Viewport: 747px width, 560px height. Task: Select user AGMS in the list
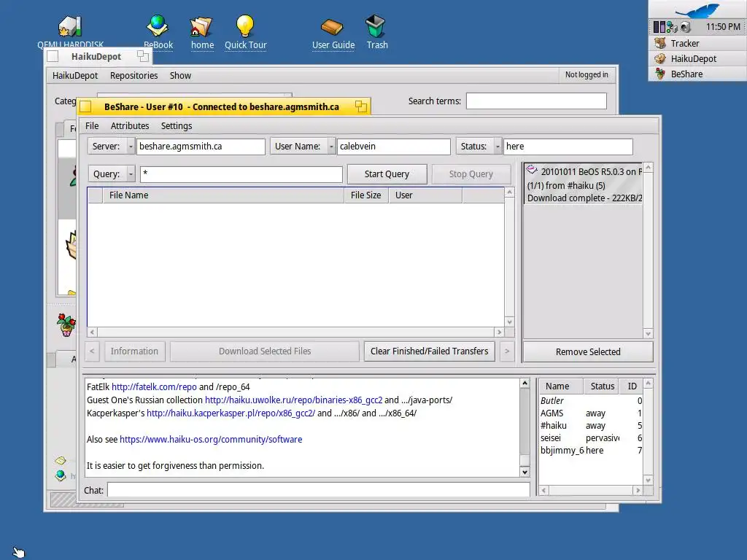coord(591,413)
